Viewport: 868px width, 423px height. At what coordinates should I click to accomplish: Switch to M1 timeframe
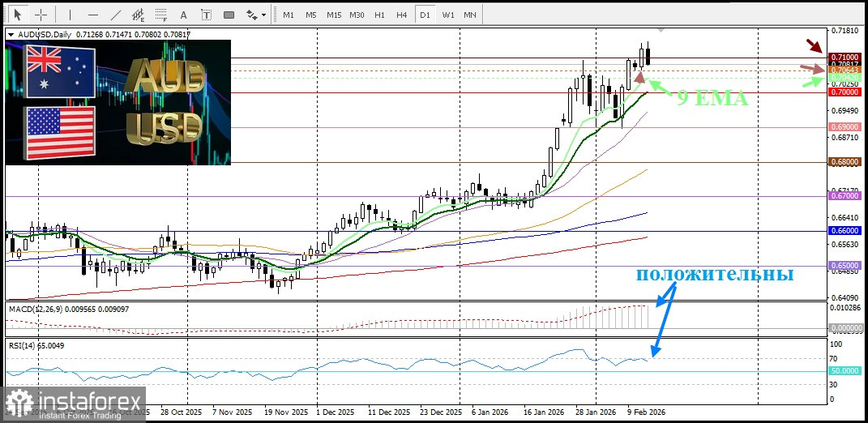289,15
